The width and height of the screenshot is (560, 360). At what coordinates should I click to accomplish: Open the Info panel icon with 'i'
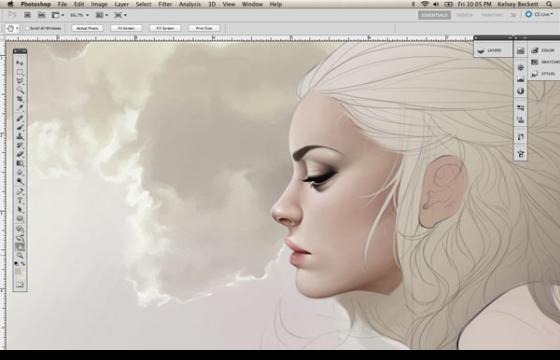pos(521,91)
